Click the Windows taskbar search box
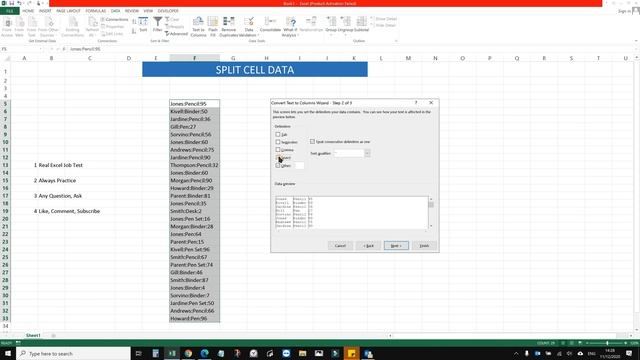 pyautogui.click(x=73, y=353)
